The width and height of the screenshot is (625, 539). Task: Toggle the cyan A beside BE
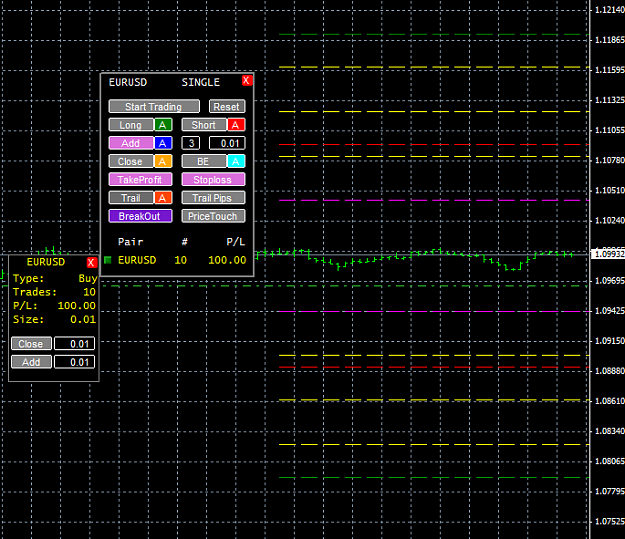point(236,161)
